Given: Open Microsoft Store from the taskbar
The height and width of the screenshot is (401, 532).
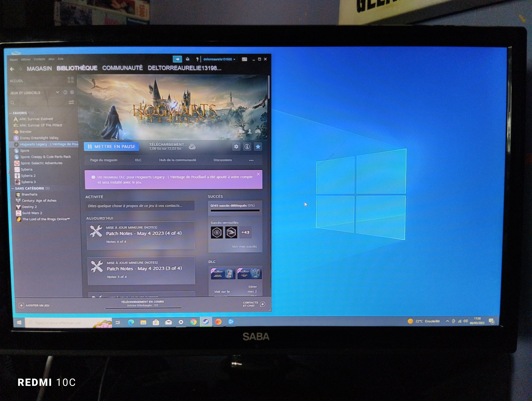Looking at the screenshot, I should (x=156, y=322).
